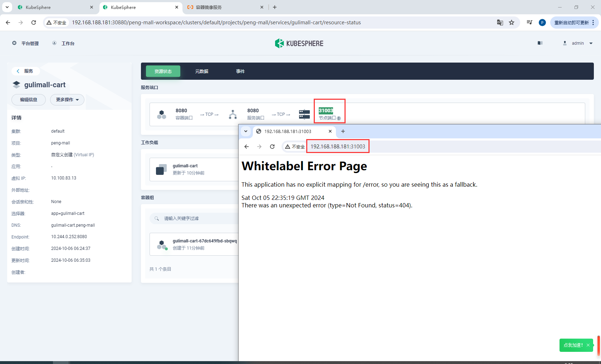The width and height of the screenshot is (601, 364).
Task: Go forward in the popup browser
Action: (259, 147)
